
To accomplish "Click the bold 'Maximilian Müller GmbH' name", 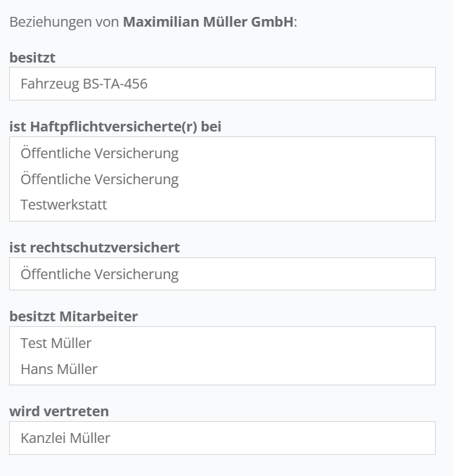I will [208, 22].
